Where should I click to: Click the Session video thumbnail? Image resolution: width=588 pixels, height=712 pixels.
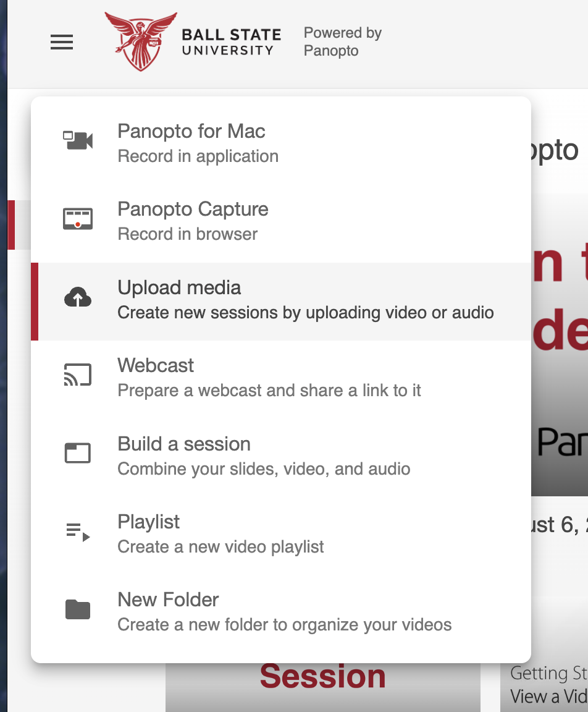tap(322, 676)
